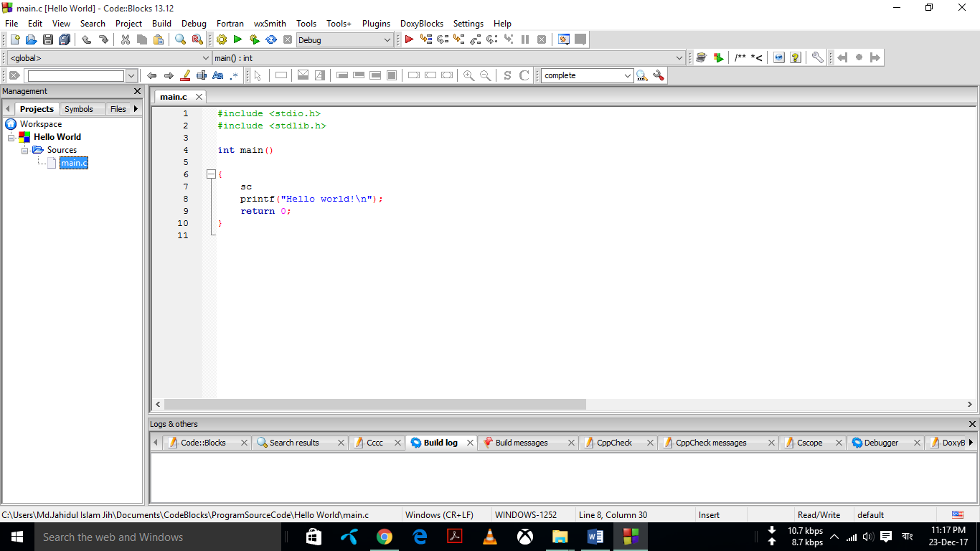The width and height of the screenshot is (980, 551).
Task: Open Chrome from the Windows taskbar
Action: coord(385,537)
